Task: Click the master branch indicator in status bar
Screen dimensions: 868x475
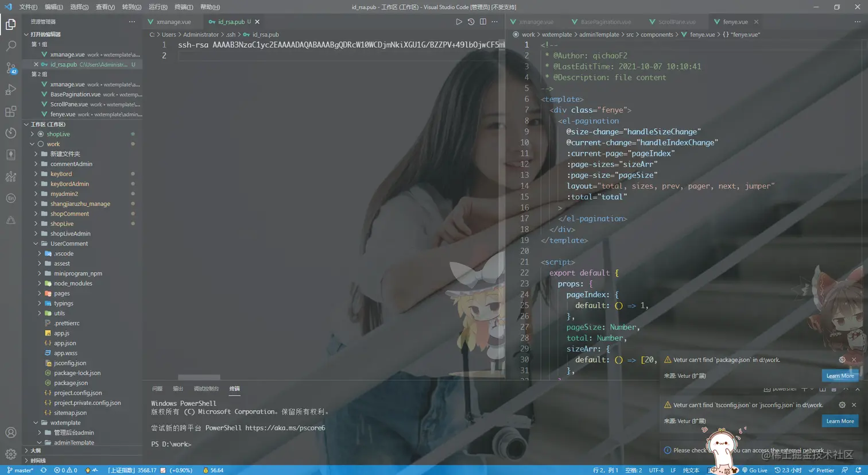Action: [20, 470]
